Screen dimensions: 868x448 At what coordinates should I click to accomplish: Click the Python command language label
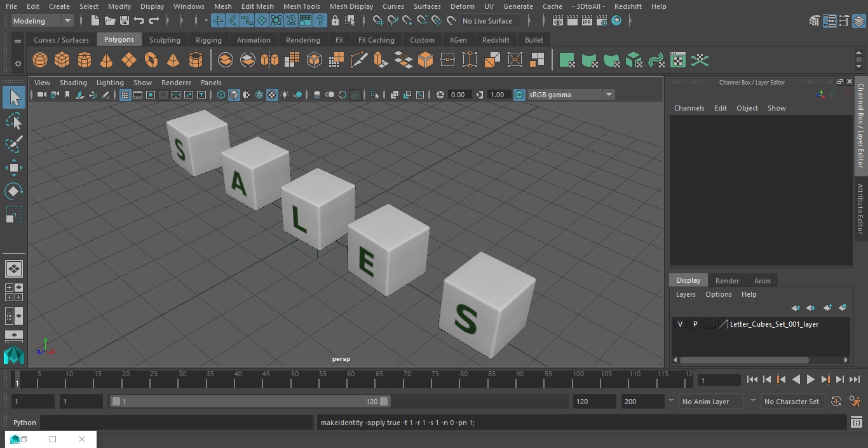[x=25, y=423]
